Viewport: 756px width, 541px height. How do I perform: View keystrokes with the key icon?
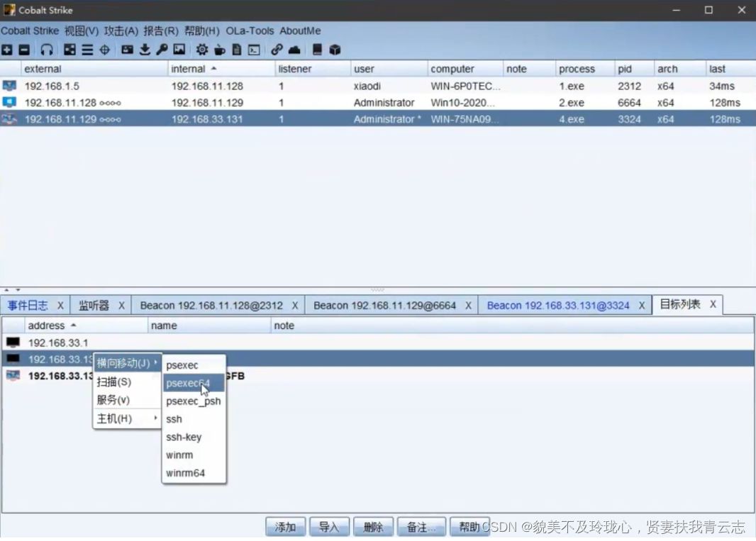point(162,50)
